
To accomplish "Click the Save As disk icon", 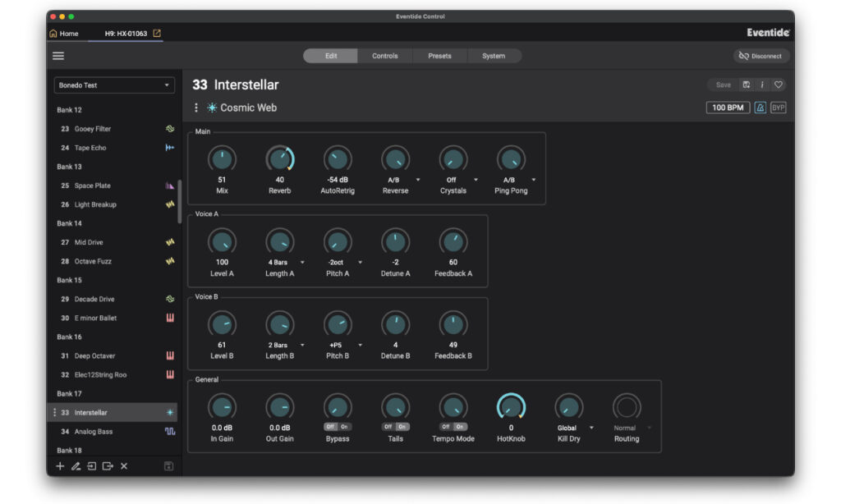I will point(746,85).
